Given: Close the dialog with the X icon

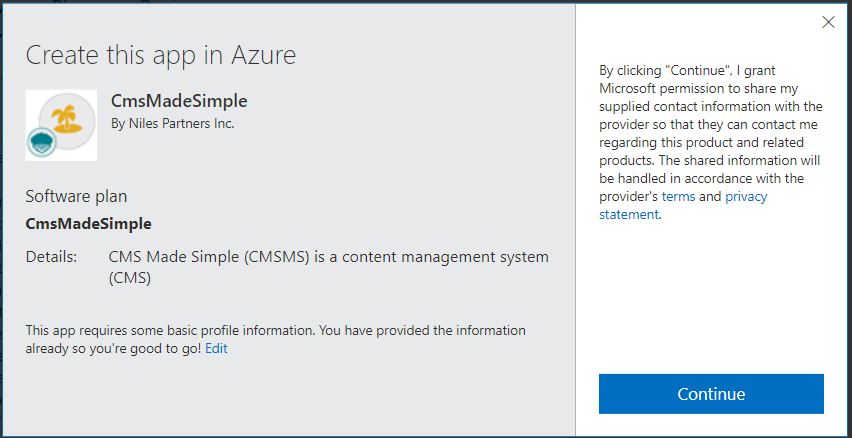Looking at the screenshot, I should 828,22.
